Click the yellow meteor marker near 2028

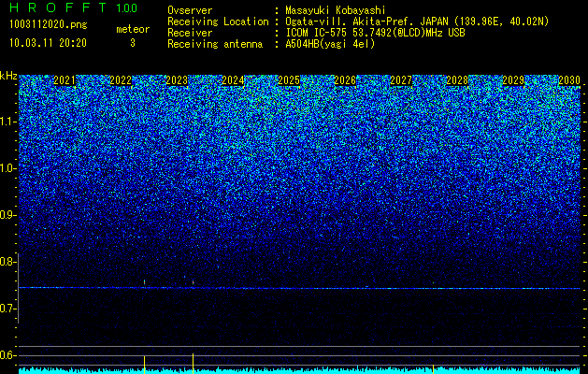[433, 368]
